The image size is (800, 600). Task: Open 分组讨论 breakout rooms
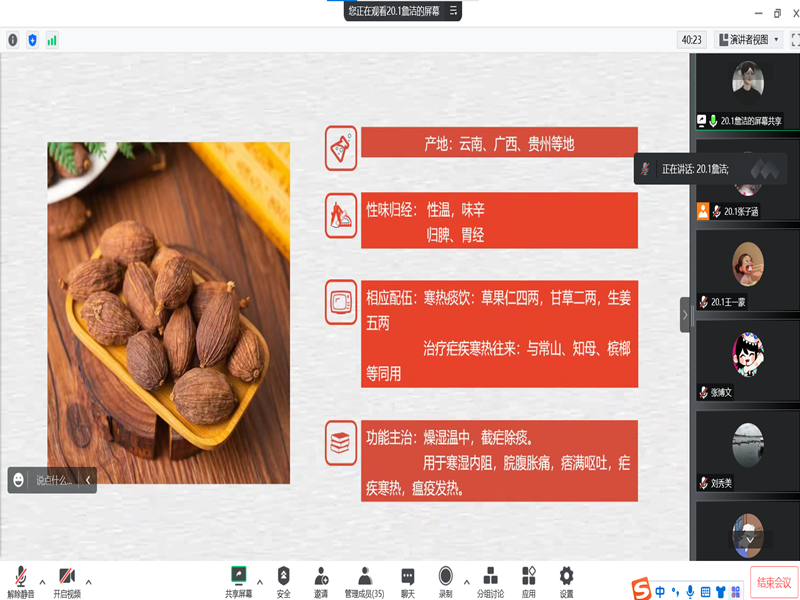(x=490, y=580)
